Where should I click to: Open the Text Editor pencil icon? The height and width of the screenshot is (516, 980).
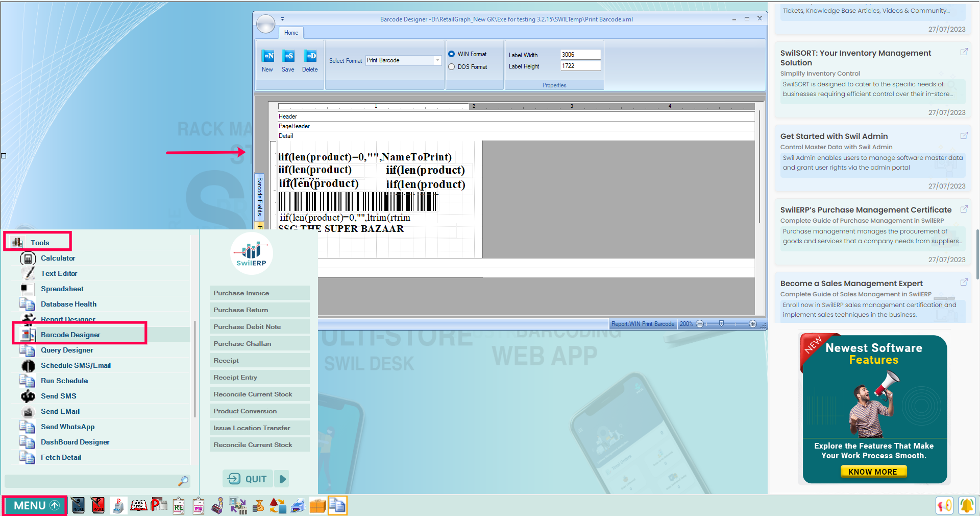click(x=28, y=273)
